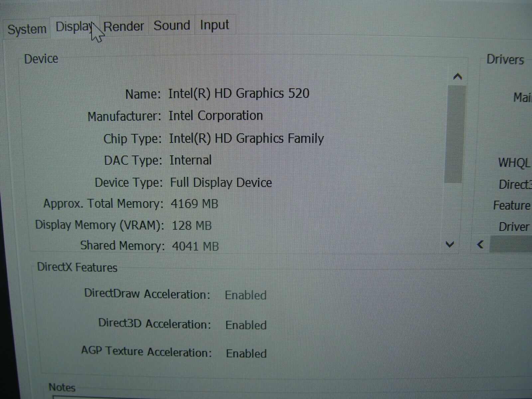
Task: Click the Device list scroll up arrow
Action: click(x=458, y=77)
